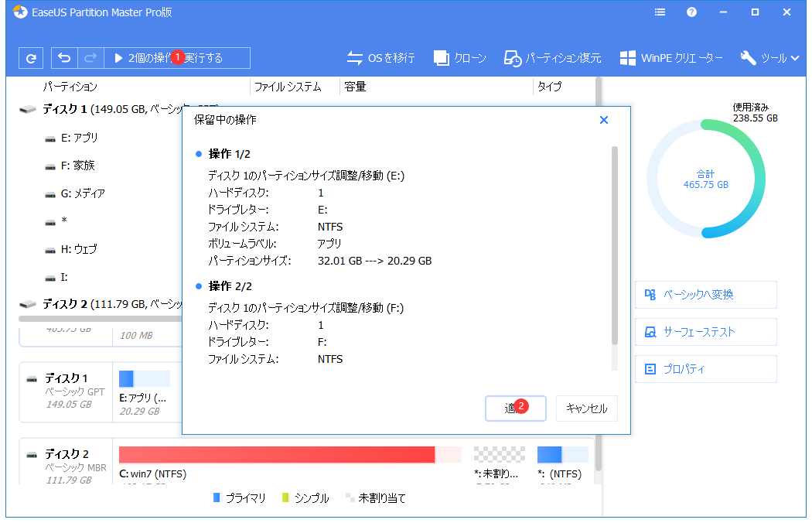Click the タイプ column header
Viewport: 812px width, 523px height.
click(x=549, y=87)
